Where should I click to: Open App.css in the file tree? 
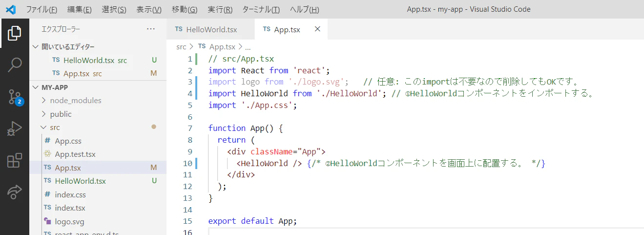click(98, 141)
